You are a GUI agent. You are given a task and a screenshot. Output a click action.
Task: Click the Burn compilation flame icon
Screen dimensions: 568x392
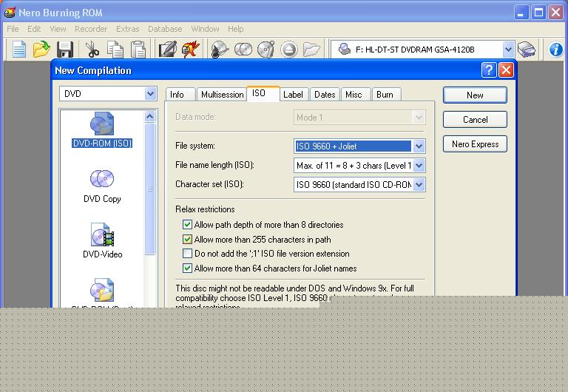click(x=191, y=50)
